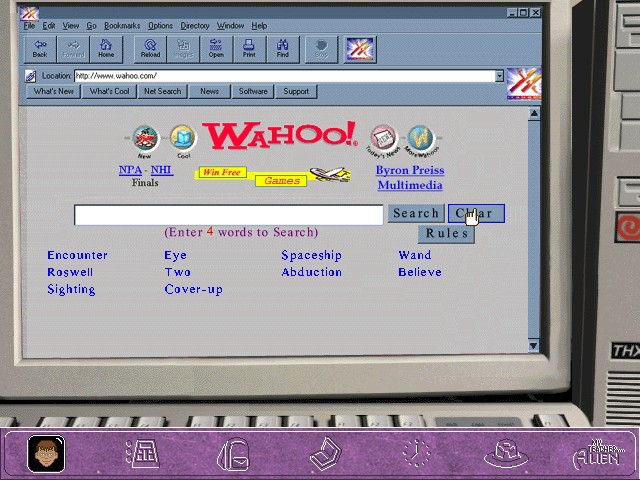Open the Directory menu

coord(195,26)
